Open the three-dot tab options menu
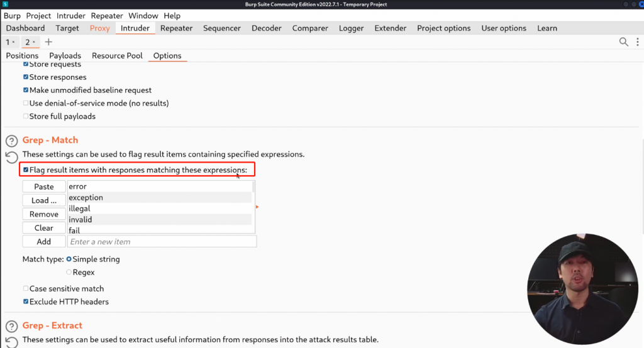644x348 pixels. [638, 42]
